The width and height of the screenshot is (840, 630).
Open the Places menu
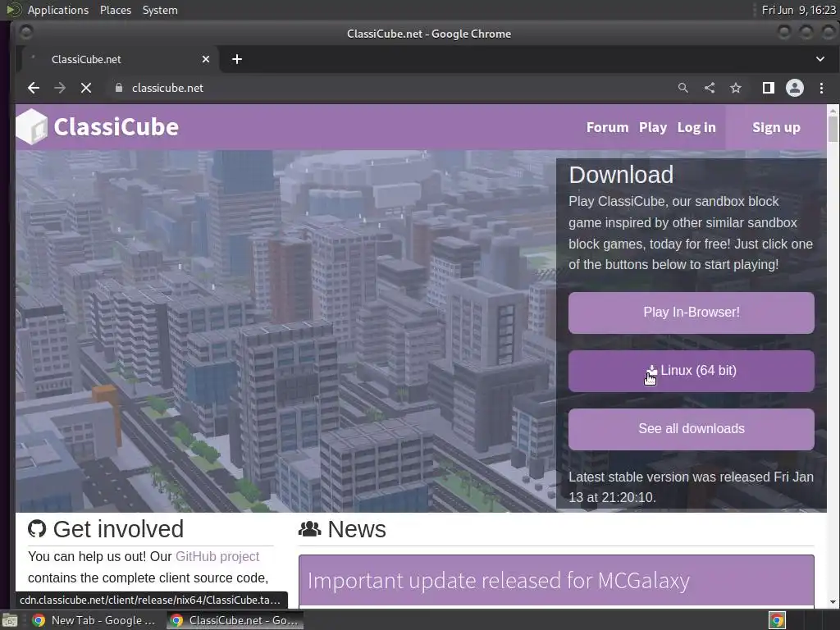(115, 10)
